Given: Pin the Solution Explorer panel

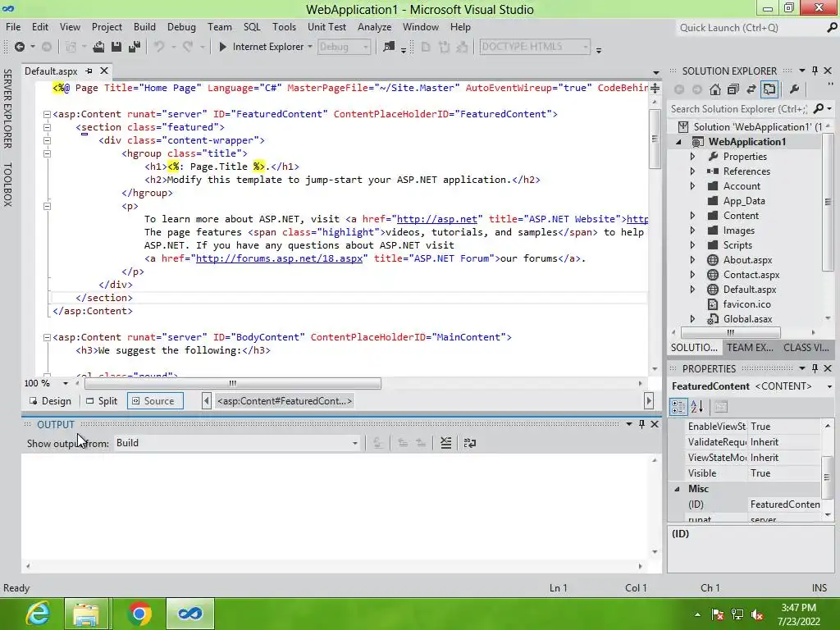Looking at the screenshot, I should click(815, 71).
